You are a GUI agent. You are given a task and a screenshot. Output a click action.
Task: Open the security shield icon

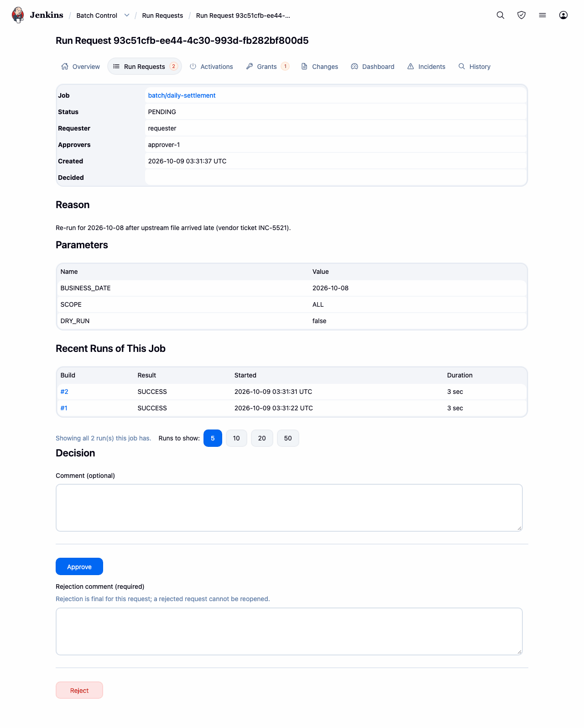coord(521,15)
